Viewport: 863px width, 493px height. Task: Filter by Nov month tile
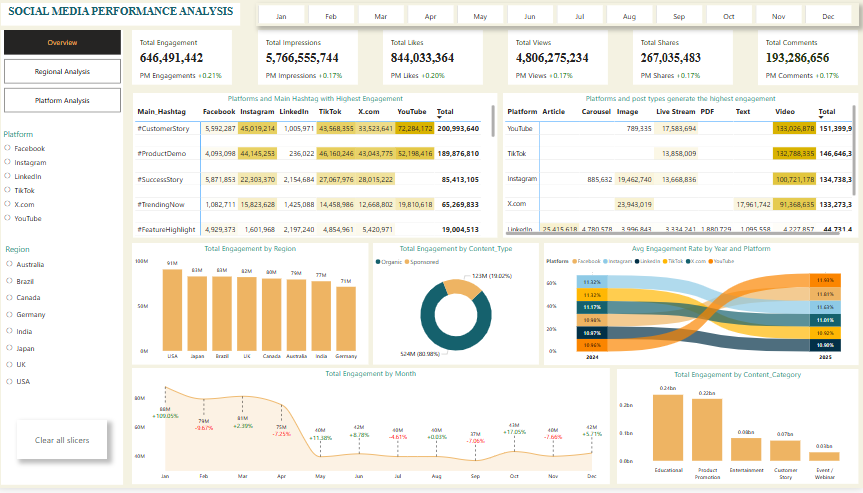(x=778, y=17)
